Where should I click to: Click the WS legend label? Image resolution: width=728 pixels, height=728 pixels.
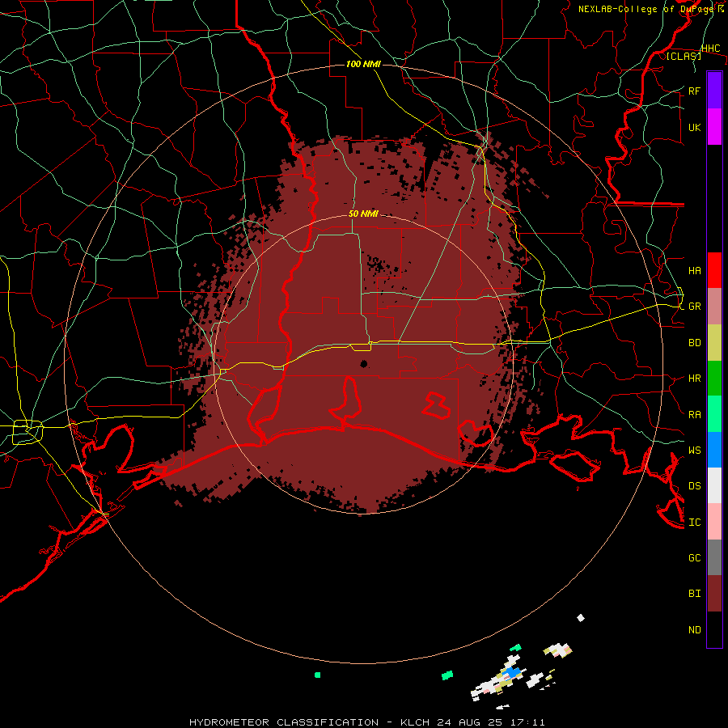[x=695, y=450]
